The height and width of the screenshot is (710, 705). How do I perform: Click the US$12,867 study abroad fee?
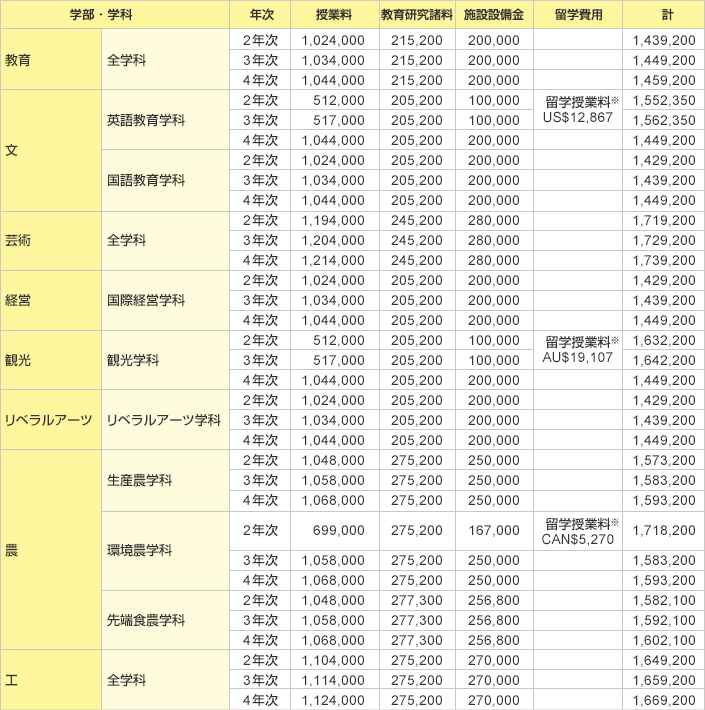(x=577, y=118)
